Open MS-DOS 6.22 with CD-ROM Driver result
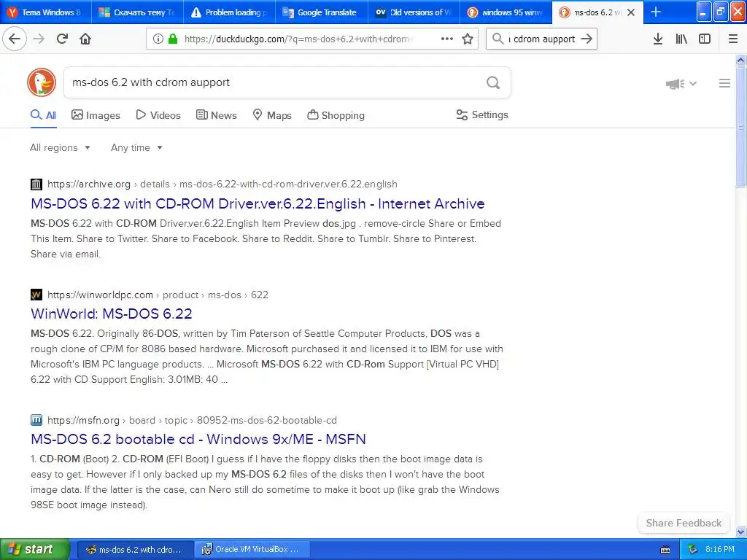 tap(258, 204)
